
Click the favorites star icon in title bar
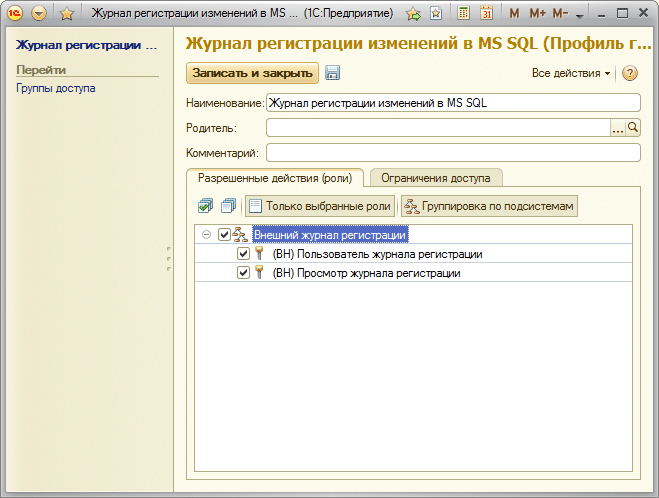point(67,14)
